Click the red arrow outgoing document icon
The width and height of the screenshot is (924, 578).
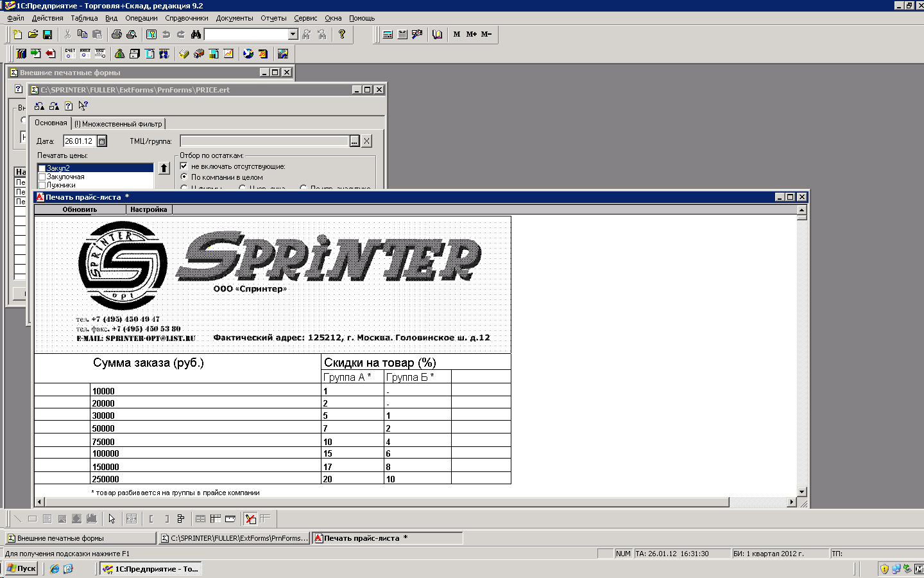point(51,54)
